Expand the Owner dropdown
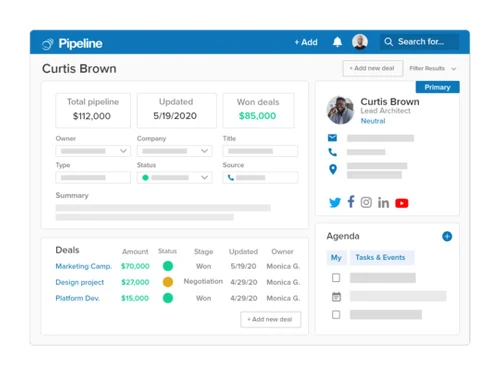 coord(93,151)
